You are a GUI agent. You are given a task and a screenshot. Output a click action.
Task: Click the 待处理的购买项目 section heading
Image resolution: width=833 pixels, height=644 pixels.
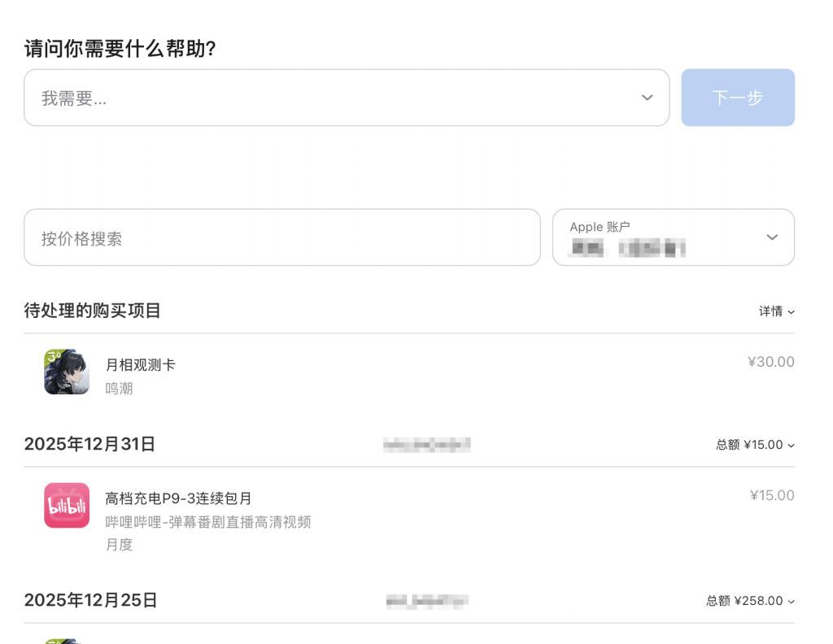pyautogui.click(x=93, y=311)
